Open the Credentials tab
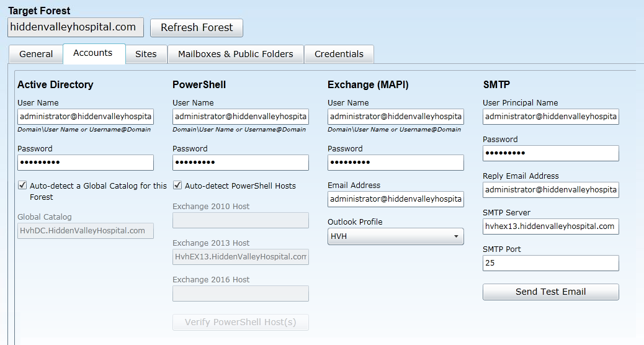This screenshot has height=345, width=644. tap(339, 54)
